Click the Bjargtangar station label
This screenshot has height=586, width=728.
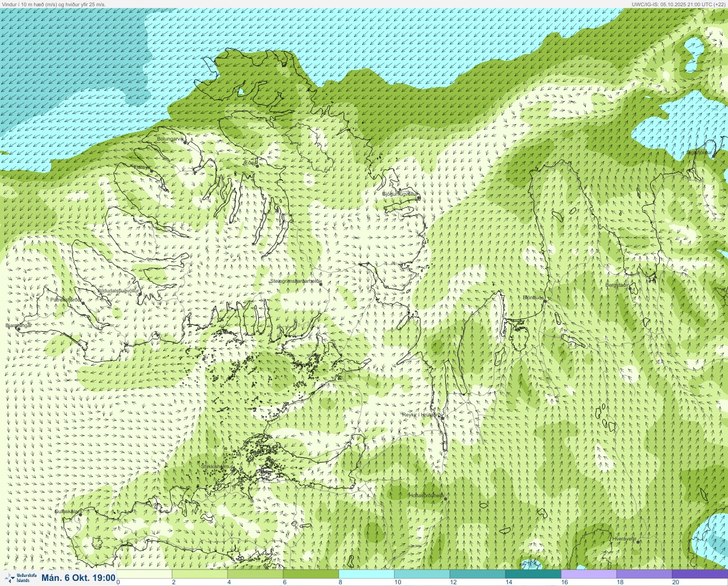pos(18,325)
